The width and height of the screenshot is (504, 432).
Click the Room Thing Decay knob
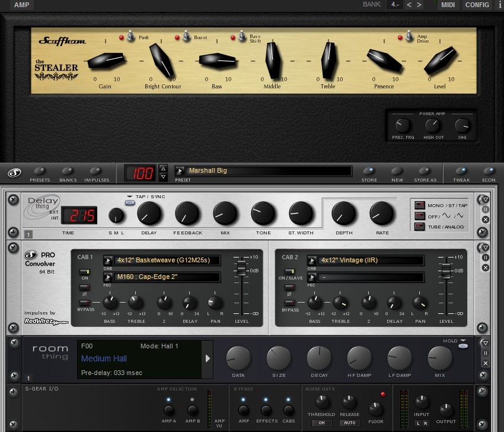coord(319,358)
